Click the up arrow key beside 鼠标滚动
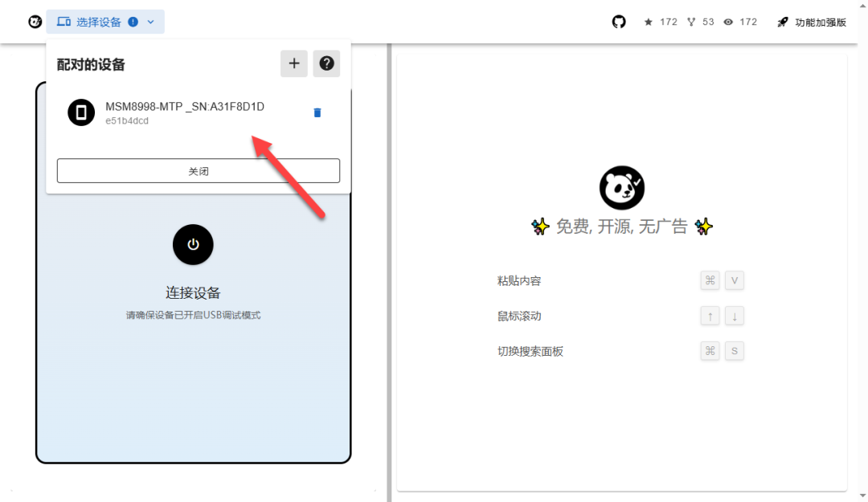The height and width of the screenshot is (502, 868). (710, 316)
